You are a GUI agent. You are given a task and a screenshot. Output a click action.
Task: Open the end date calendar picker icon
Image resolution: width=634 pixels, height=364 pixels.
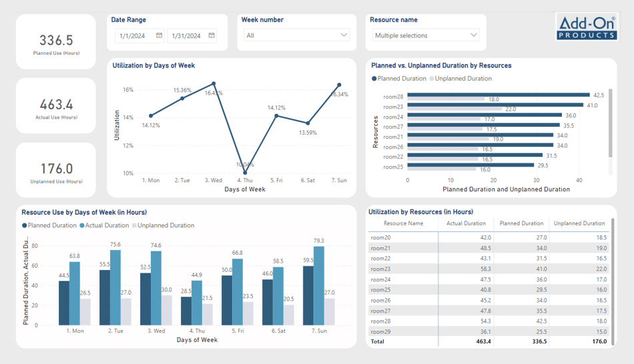click(x=212, y=35)
